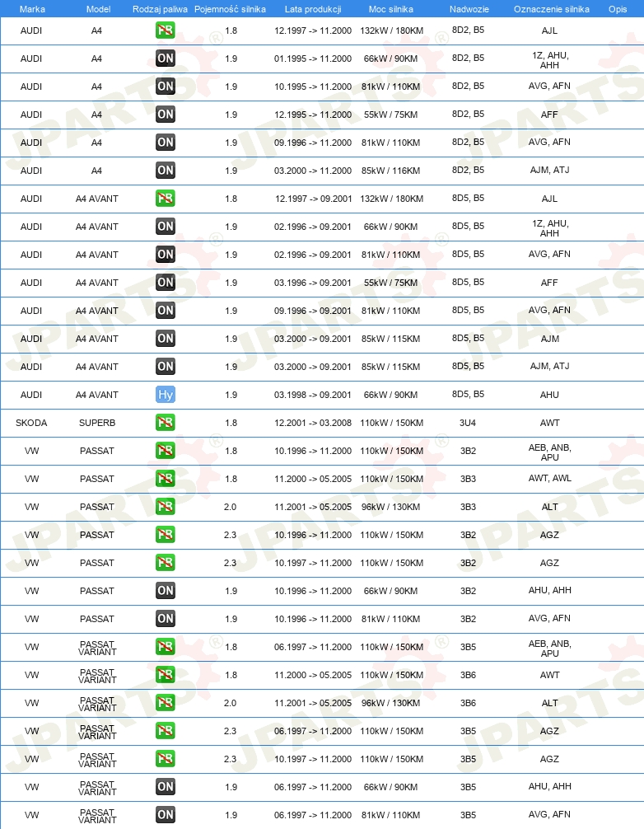Click engine code AEB, ANB, APU for Passat 3B2
Screen dimensions: 644x829
tap(549, 452)
